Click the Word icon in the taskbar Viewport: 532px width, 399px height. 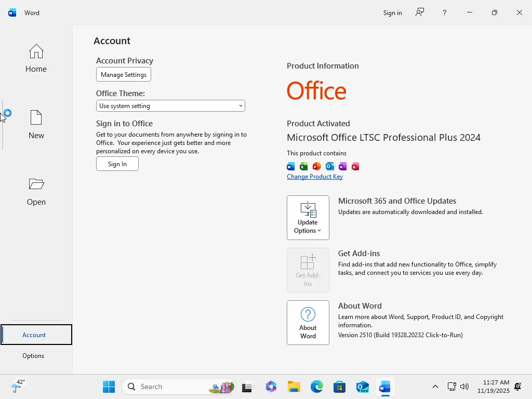point(385,387)
